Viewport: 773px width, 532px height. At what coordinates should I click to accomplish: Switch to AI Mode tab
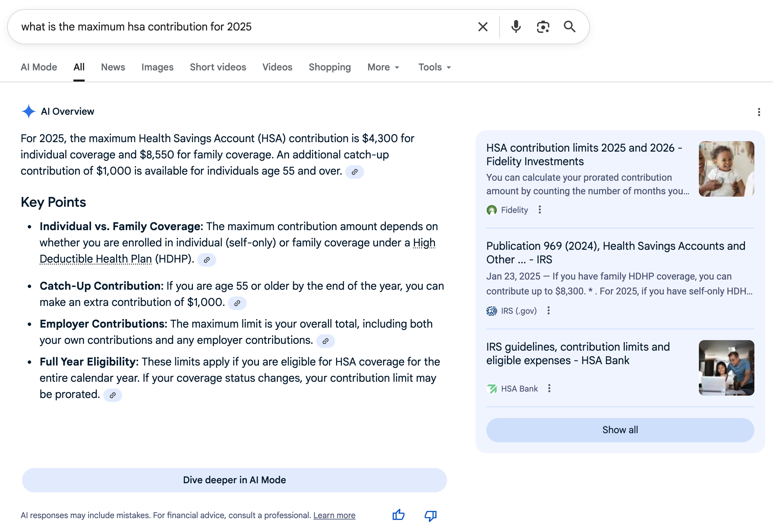point(39,67)
